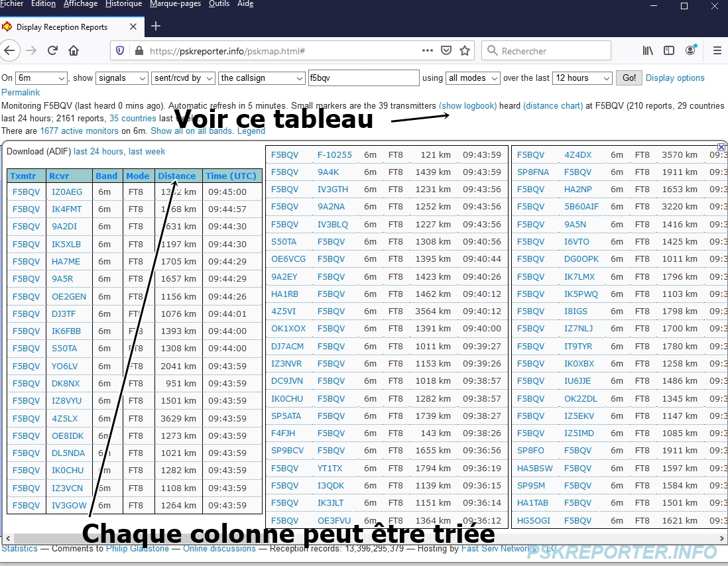Open the page actions three-dot menu
Viewport: 728px width, 566px height.
pos(427,50)
